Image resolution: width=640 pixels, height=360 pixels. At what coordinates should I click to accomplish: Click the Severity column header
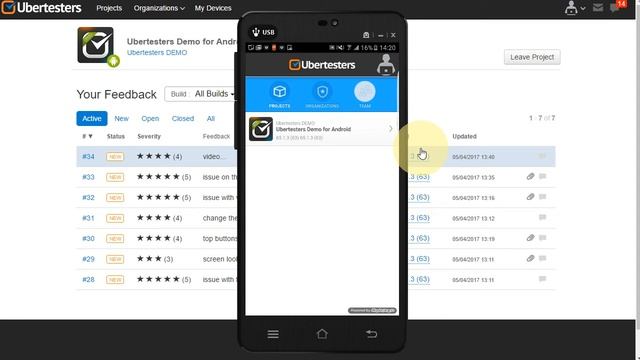149,136
